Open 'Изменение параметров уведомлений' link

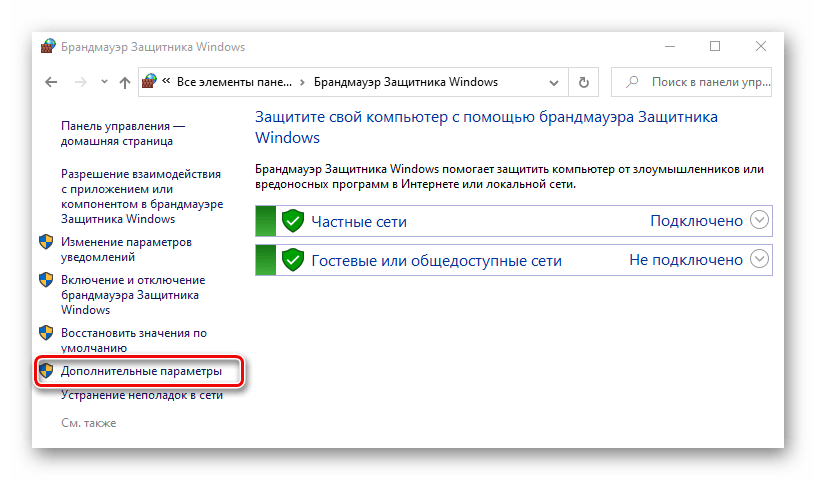tap(126, 249)
